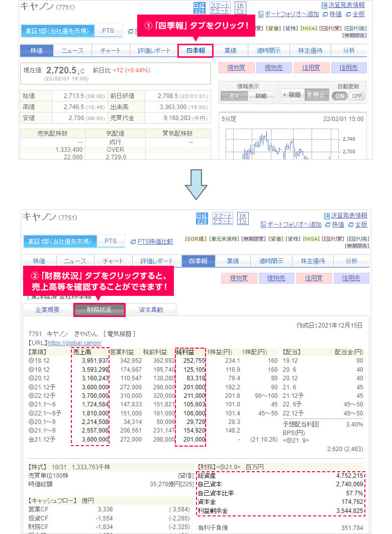Click the 総資産 value 4,752,215

coord(349,476)
